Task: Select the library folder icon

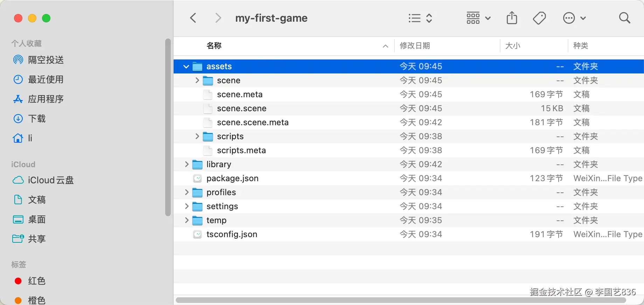Action: [197, 164]
